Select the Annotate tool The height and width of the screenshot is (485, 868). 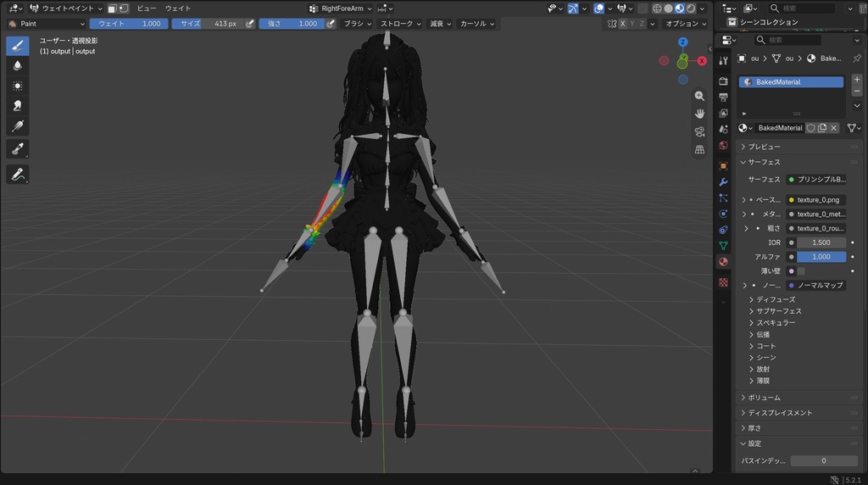(x=18, y=175)
